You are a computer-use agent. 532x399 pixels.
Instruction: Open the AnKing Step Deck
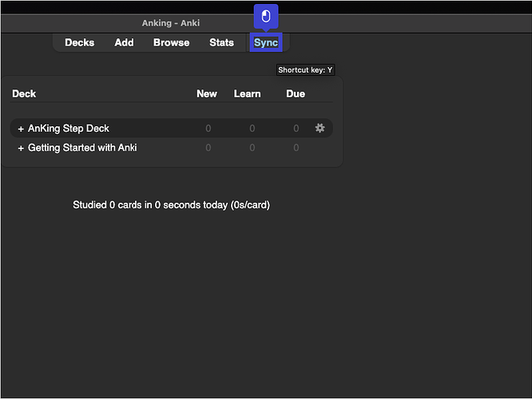pos(69,128)
